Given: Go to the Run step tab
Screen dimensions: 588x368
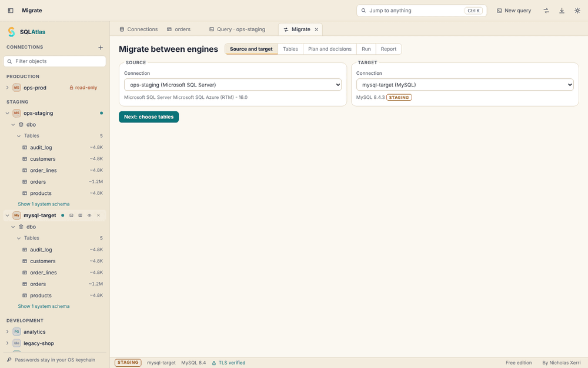Looking at the screenshot, I should pos(366,49).
